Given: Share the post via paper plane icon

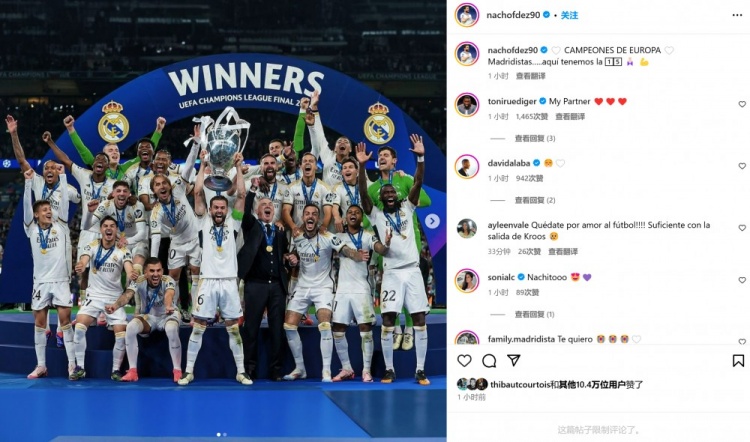Looking at the screenshot, I should [x=514, y=360].
